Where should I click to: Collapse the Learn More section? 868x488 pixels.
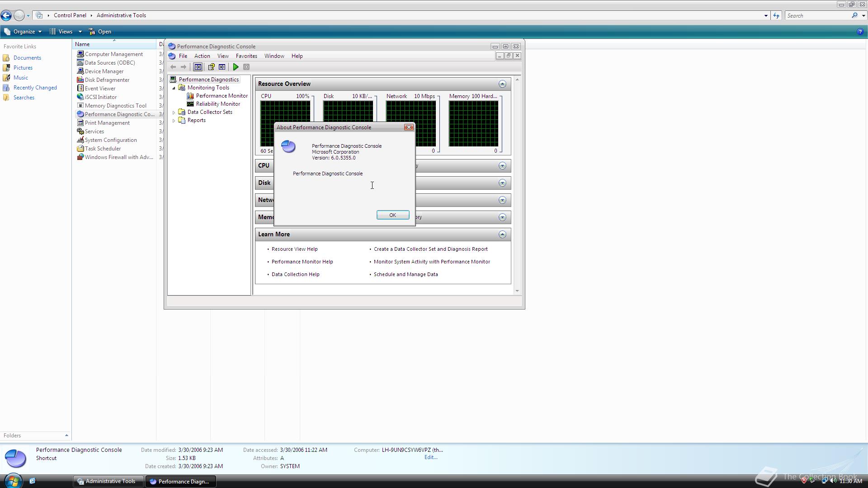[502, 235]
